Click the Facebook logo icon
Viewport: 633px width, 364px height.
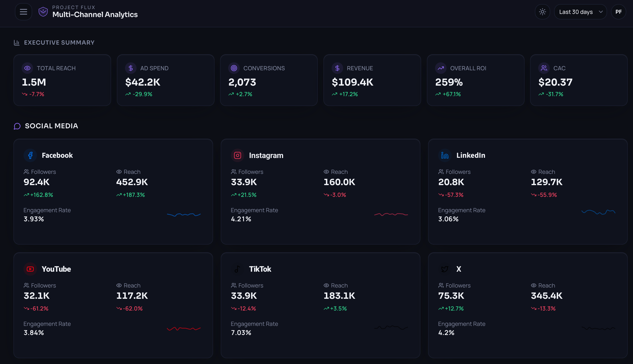tap(30, 155)
